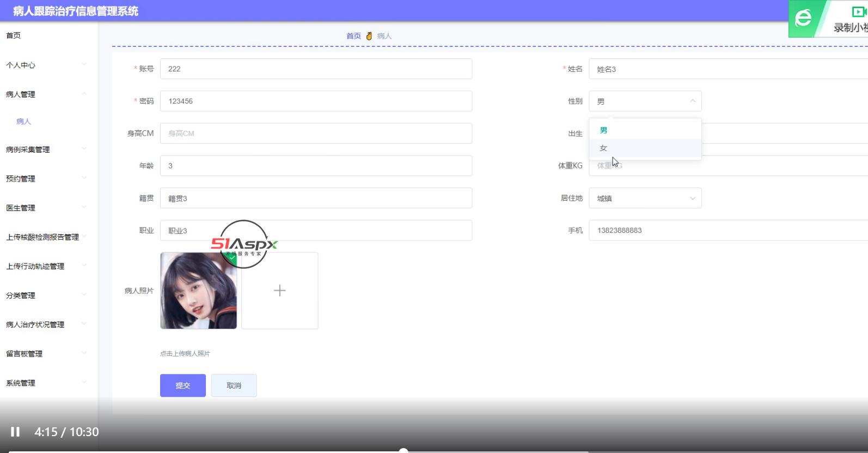
Task: Open the 居住地 dropdown
Action: tap(645, 198)
